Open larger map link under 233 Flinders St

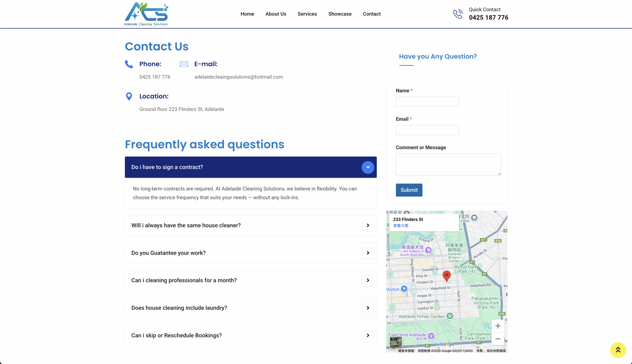pyautogui.click(x=400, y=226)
